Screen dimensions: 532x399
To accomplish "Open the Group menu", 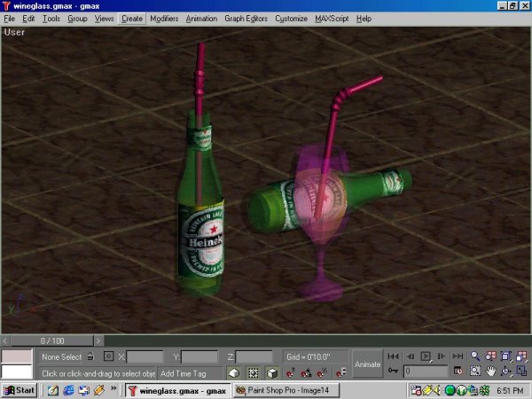I will click(x=77, y=19).
